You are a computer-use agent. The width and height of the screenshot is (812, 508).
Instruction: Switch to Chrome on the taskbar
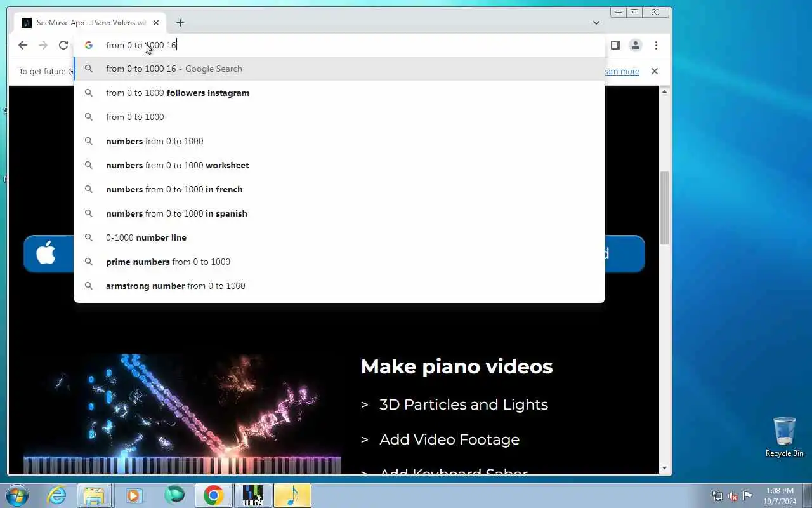tap(213, 495)
